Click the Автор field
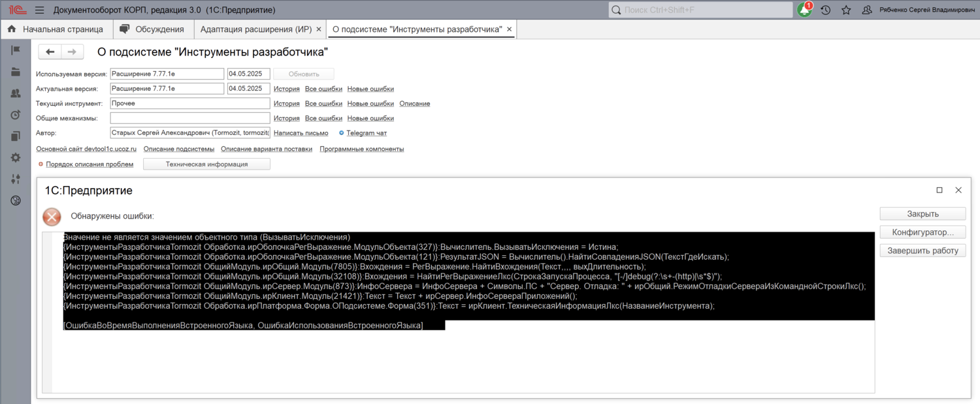This screenshot has height=404, width=980. [190, 133]
